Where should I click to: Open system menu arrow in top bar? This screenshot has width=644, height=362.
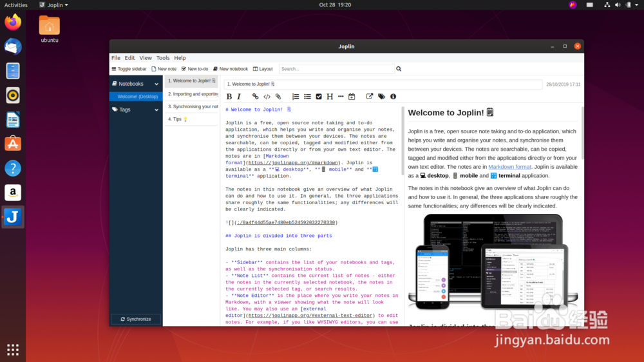[x=637, y=5]
